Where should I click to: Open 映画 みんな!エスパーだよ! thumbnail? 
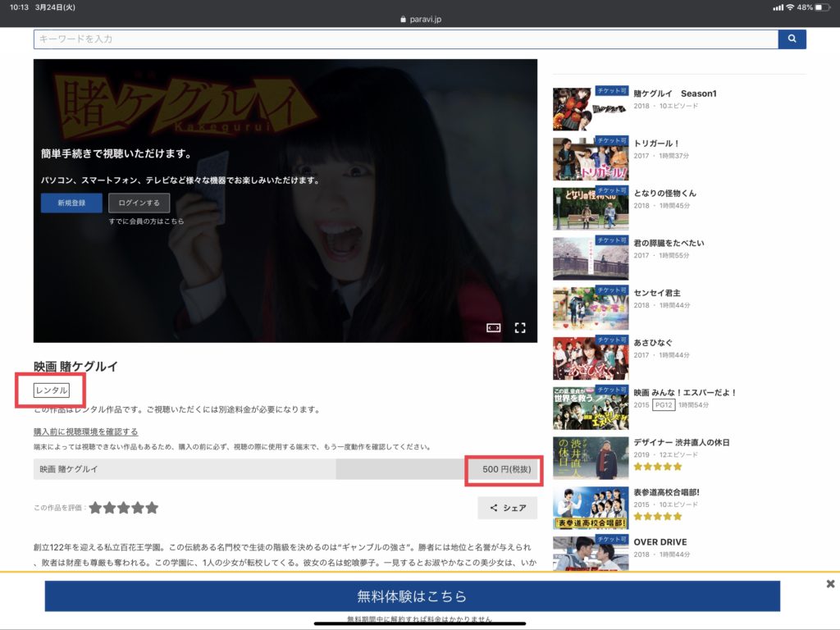591,408
